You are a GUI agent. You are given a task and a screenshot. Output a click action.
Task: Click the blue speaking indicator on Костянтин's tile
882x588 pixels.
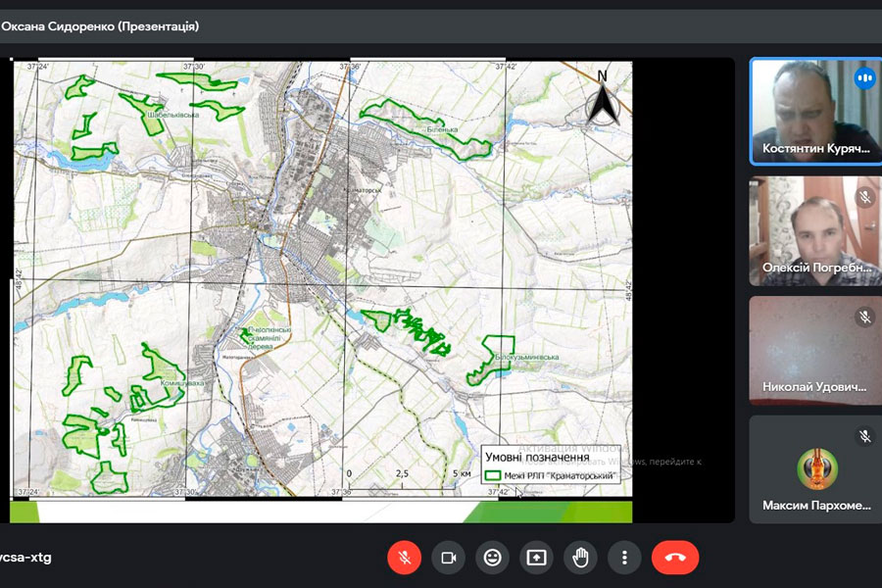[864, 78]
